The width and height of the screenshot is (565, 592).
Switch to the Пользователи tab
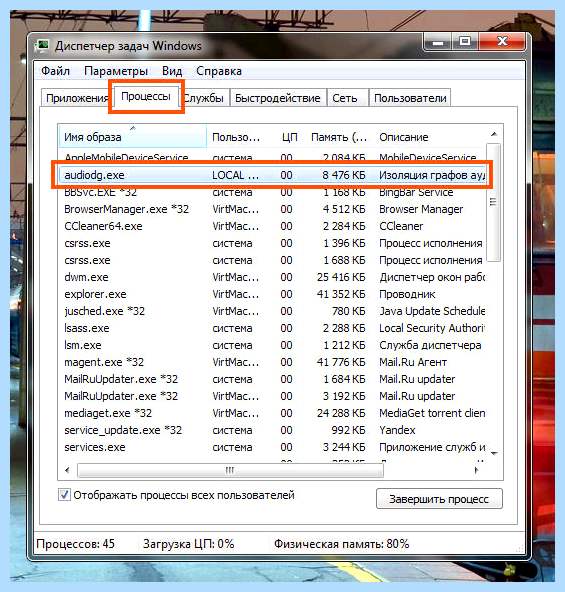coord(410,98)
